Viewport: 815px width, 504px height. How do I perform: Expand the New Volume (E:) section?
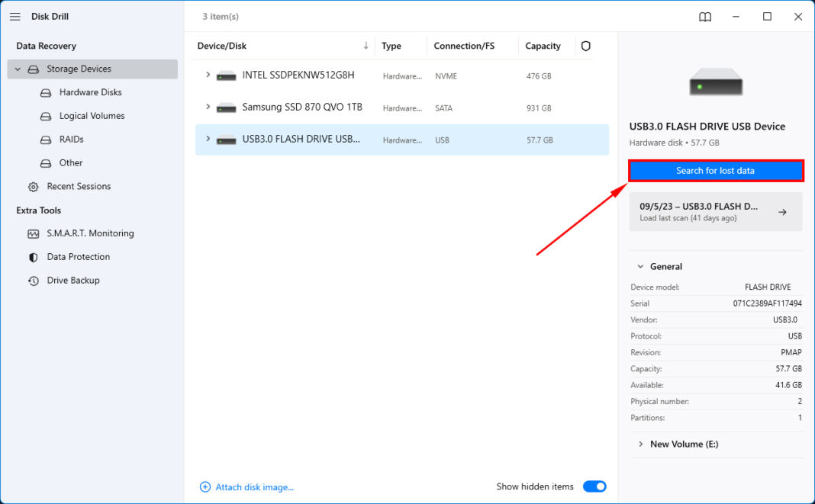tap(640, 444)
